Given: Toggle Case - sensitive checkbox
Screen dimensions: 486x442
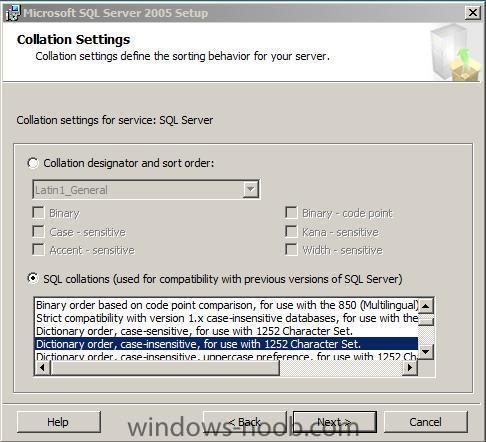Looking at the screenshot, I should click(38, 231).
